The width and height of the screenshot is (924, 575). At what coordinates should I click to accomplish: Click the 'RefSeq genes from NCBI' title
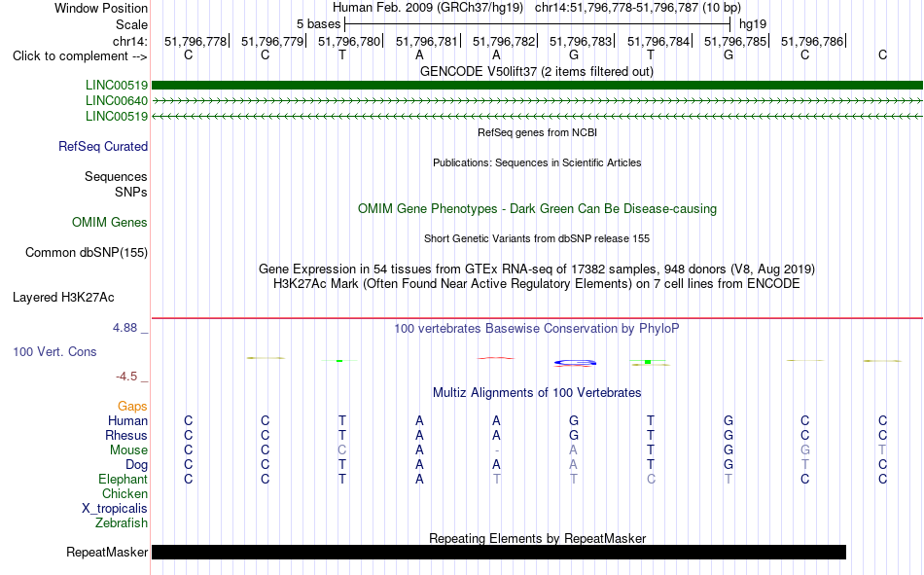[x=537, y=132]
